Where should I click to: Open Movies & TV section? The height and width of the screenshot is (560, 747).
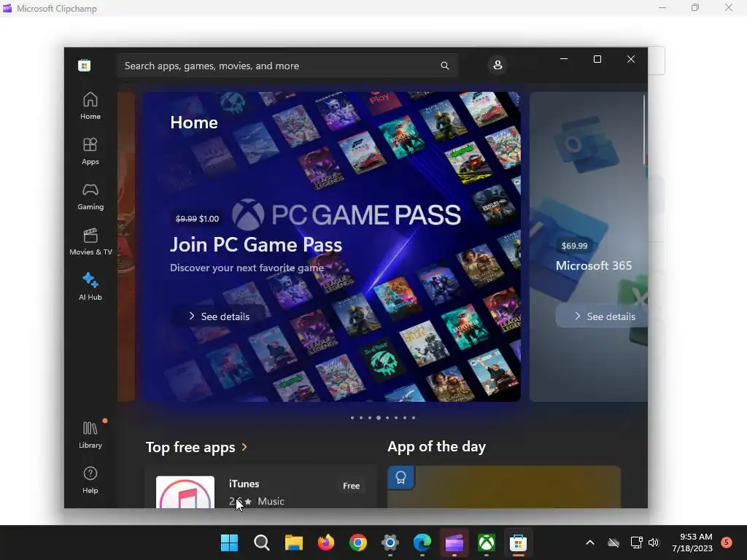[90, 242]
